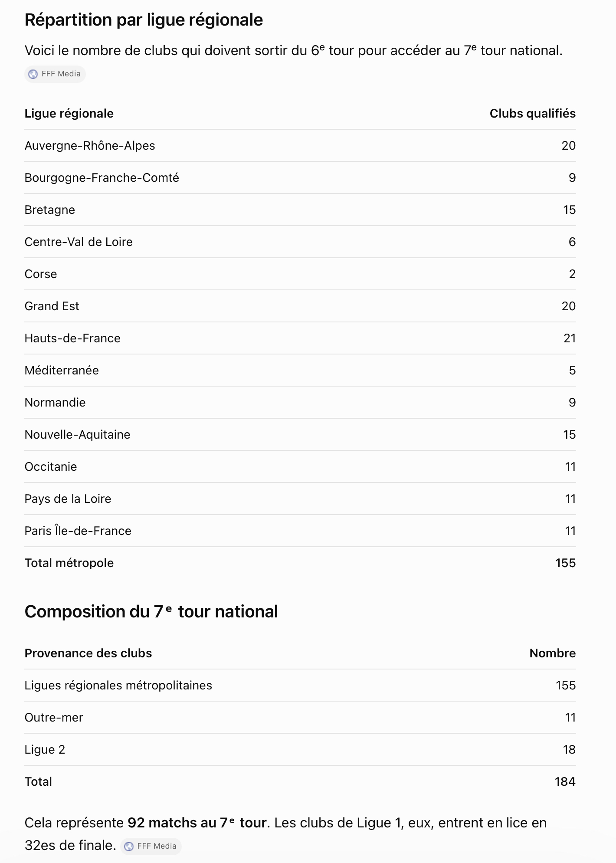This screenshot has height=863, width=616.
Task: Click the globe icon in the bottom FFF Media chip
Action: (x=129, y=847)
